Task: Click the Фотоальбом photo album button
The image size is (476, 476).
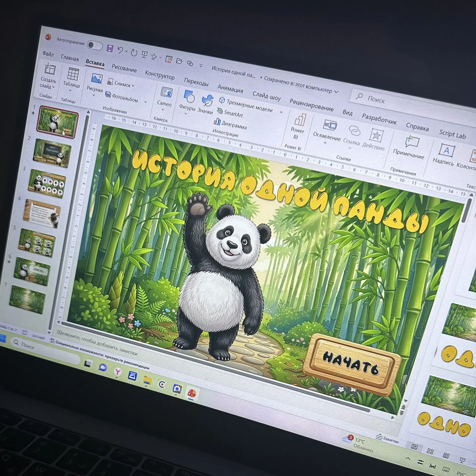Action: coord(121,97)
